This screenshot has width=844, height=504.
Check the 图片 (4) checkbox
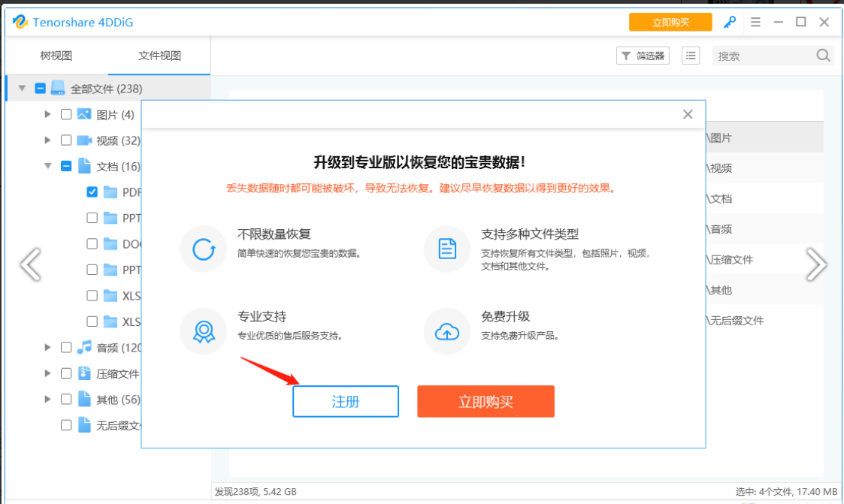[65, 114]
